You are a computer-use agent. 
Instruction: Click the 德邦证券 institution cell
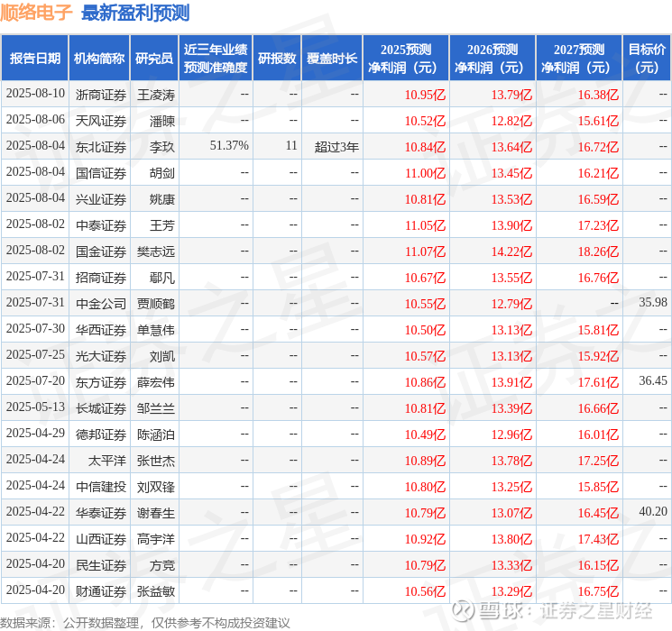pos(101,434)
